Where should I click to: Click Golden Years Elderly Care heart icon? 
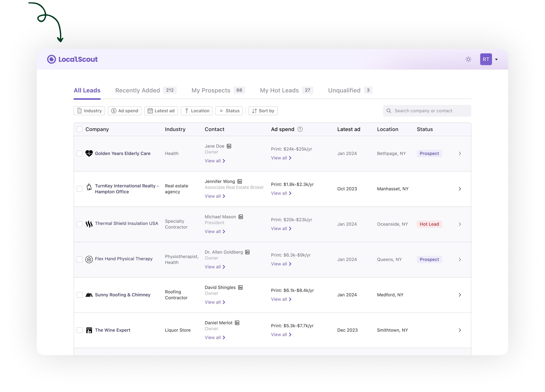[89, 153]
